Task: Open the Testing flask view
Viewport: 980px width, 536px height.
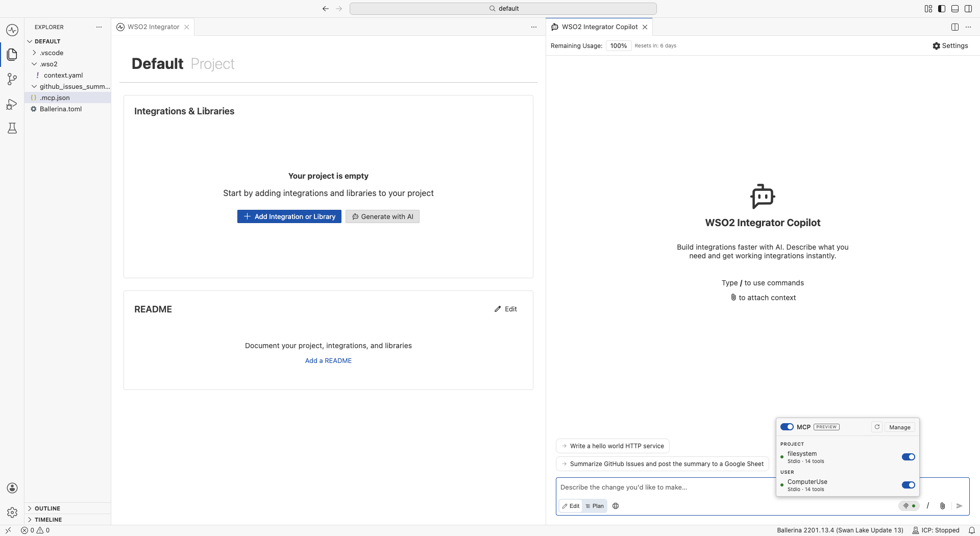Action: click(12, 128)
